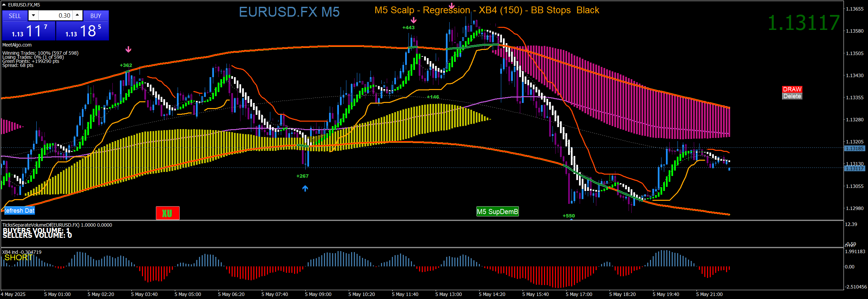Click the yellow SHORT label in XB4 panel
868x299 pixels.
[x=18, y=258]
